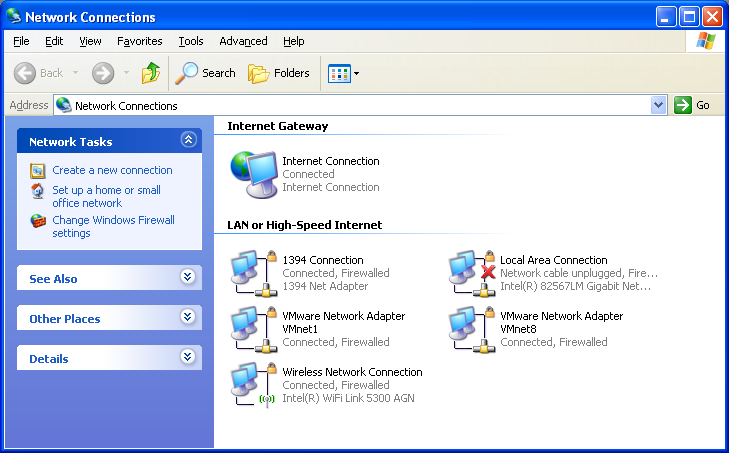The width and height of the screenshot is (729, 453).
Task: Click the new connection wizard icon
Action: point(38,171)
